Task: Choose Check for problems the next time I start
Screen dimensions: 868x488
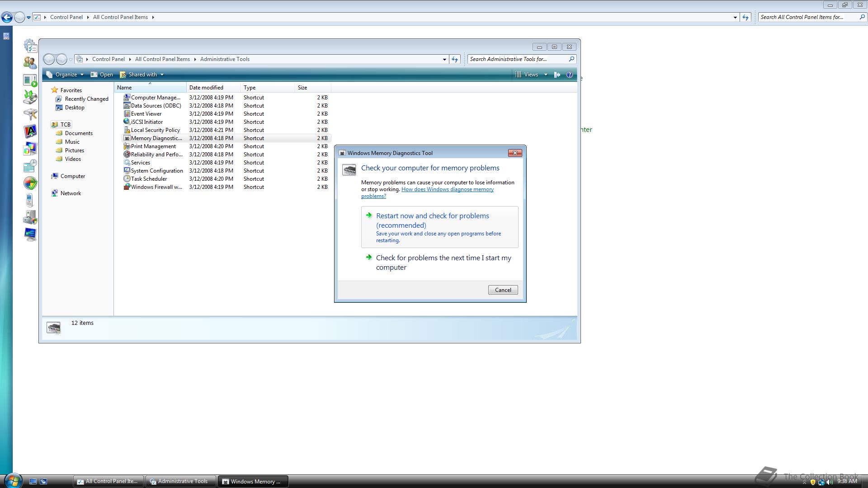Action: [439, 263]
